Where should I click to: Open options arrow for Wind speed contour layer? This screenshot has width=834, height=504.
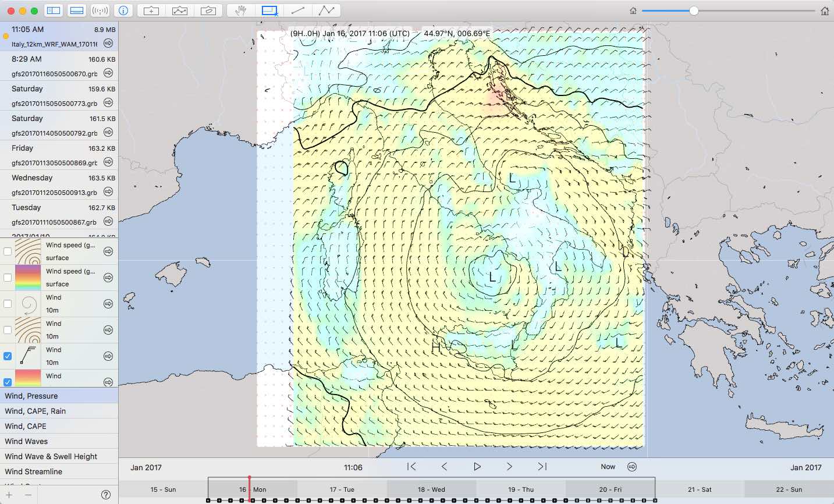coord(108,251)
